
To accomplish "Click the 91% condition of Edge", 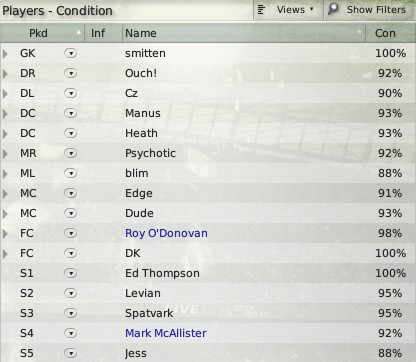I will pos(390,193).
